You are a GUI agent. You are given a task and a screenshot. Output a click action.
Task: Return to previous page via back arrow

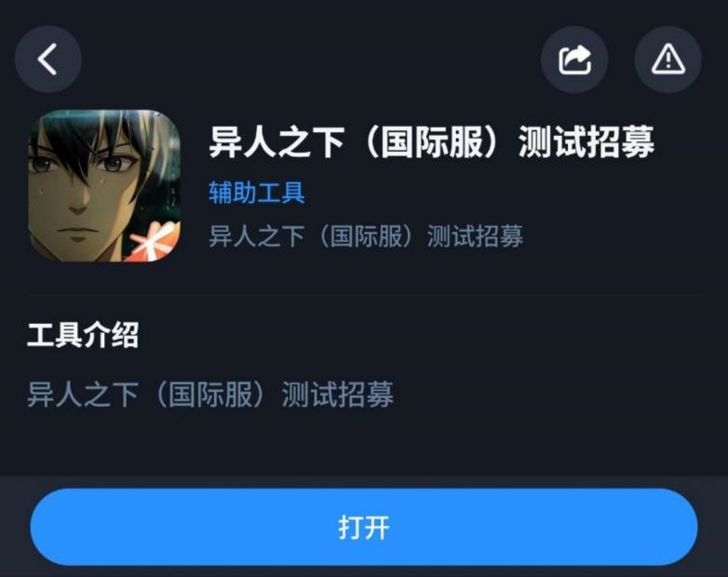point(48,60)
